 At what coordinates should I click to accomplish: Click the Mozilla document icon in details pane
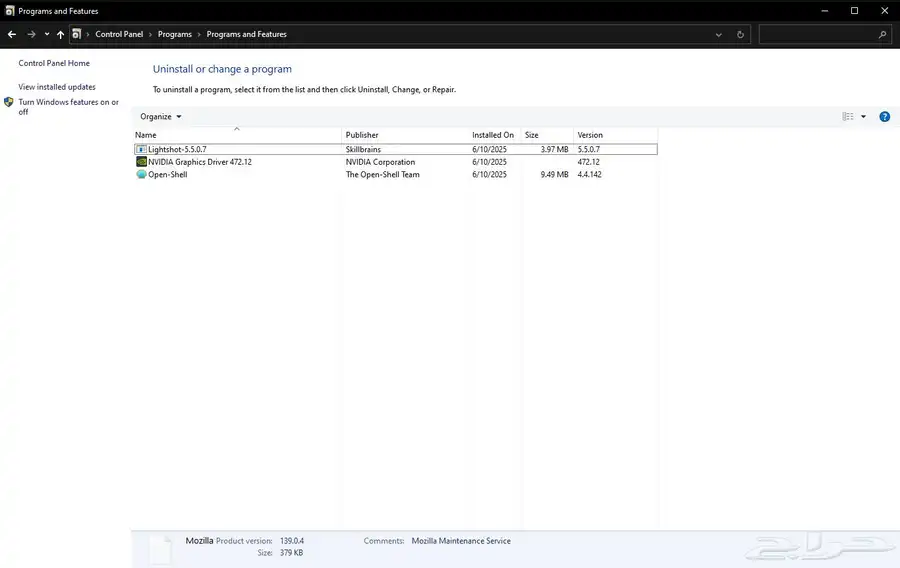(161, 550)
